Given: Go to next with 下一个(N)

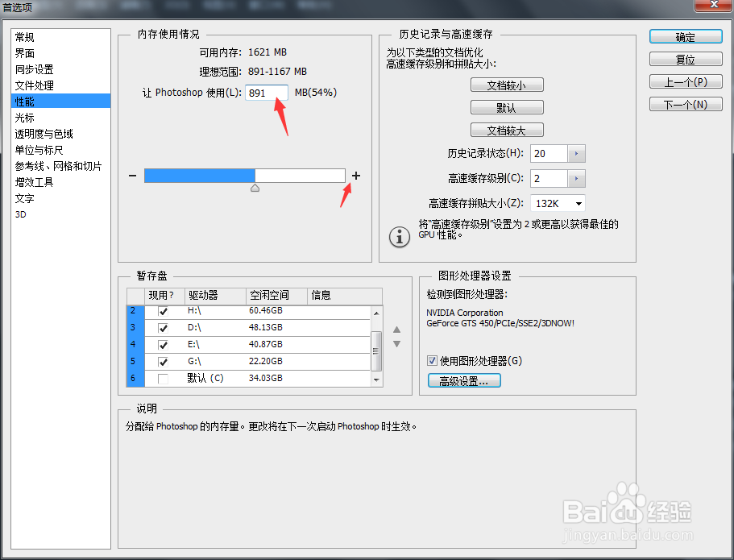Looking at the screenshot, I should tap(686, 105).
